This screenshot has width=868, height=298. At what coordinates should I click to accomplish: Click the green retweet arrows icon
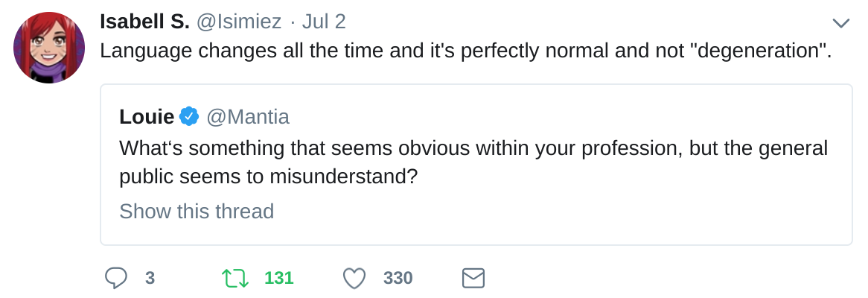(x=234, y=279)
